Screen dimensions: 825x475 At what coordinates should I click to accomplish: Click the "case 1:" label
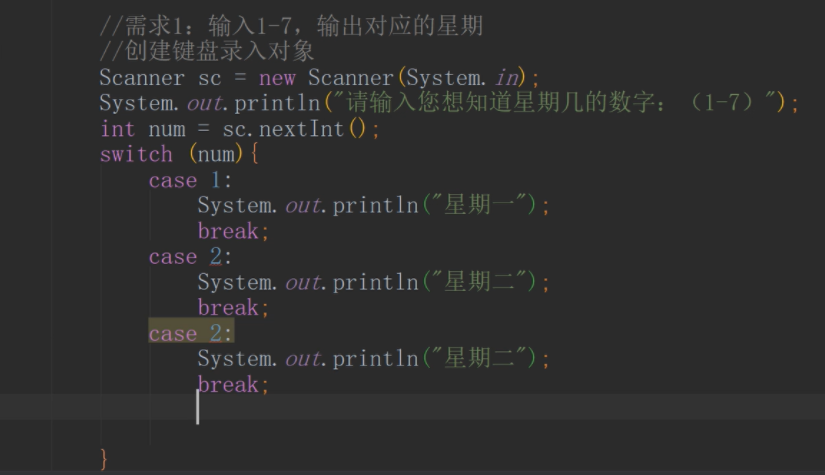click(190, 180)
